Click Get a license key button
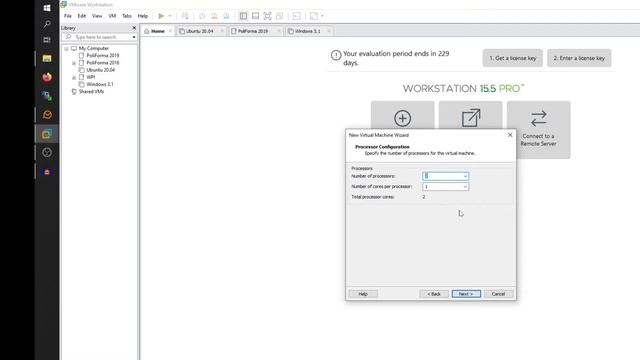Screen dimensions: 640x360 [513, 58]
